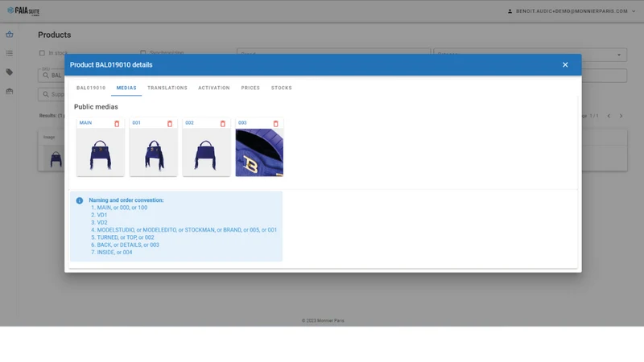Click the account email address

click(572, 11)
